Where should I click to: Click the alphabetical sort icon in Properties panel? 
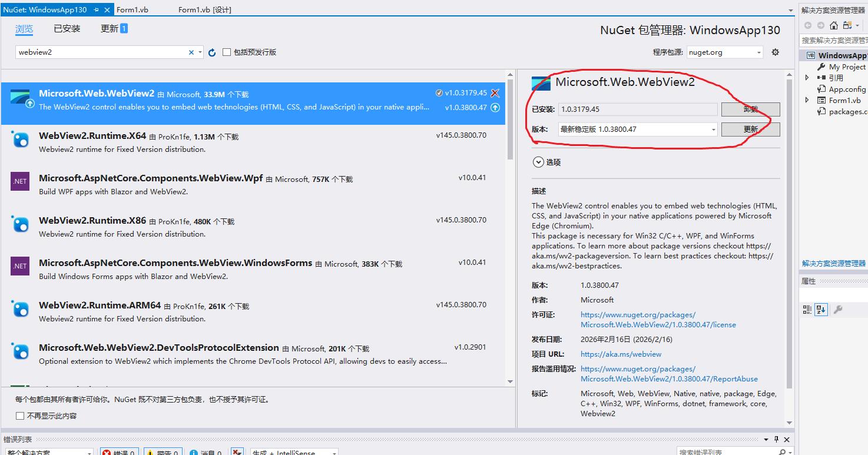click(821, 310)
